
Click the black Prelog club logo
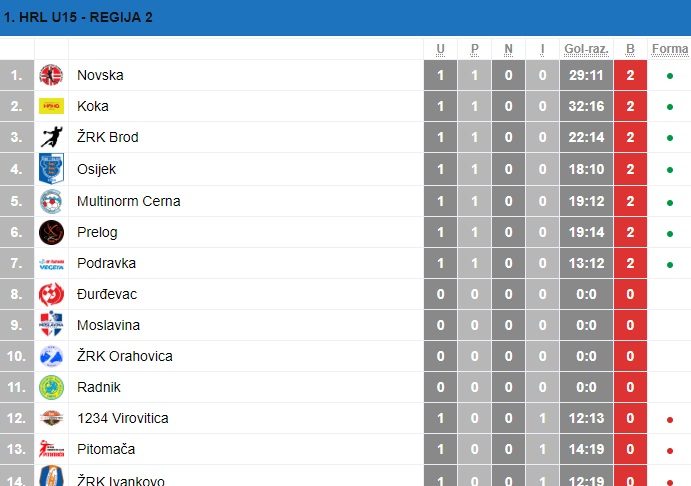point(51,232)
